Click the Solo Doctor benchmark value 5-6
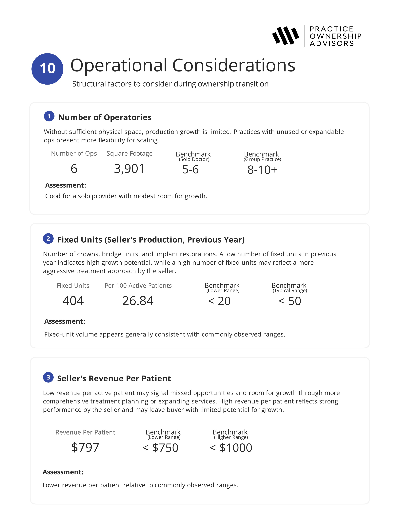 pos(190,169)
